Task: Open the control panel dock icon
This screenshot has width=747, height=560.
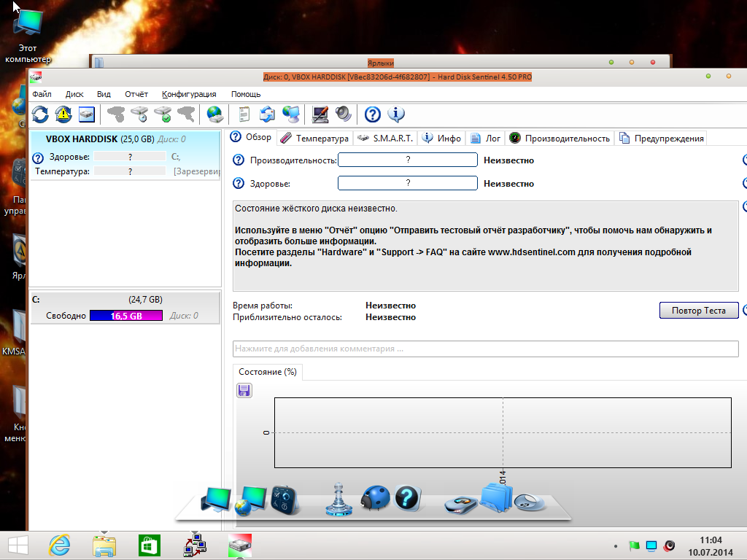Action: click(x=285, y=500)
